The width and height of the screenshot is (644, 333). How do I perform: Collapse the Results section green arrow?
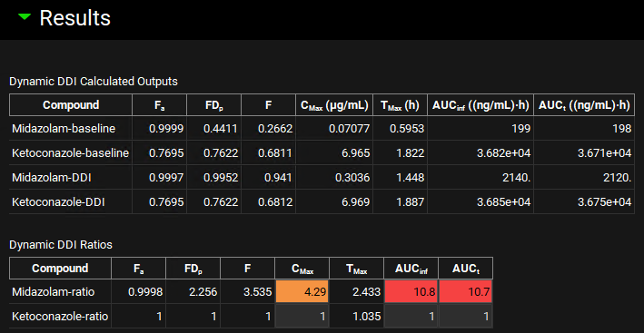click(25, 17)
